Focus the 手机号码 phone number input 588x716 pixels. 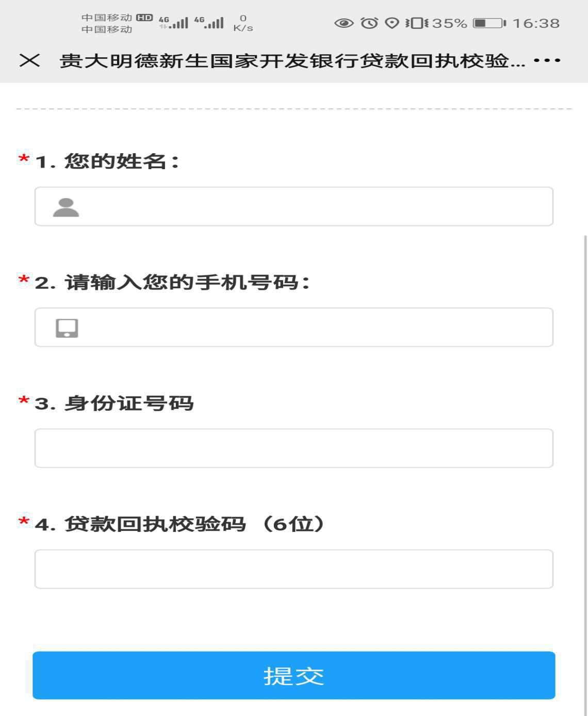click(x=309, y=328)
